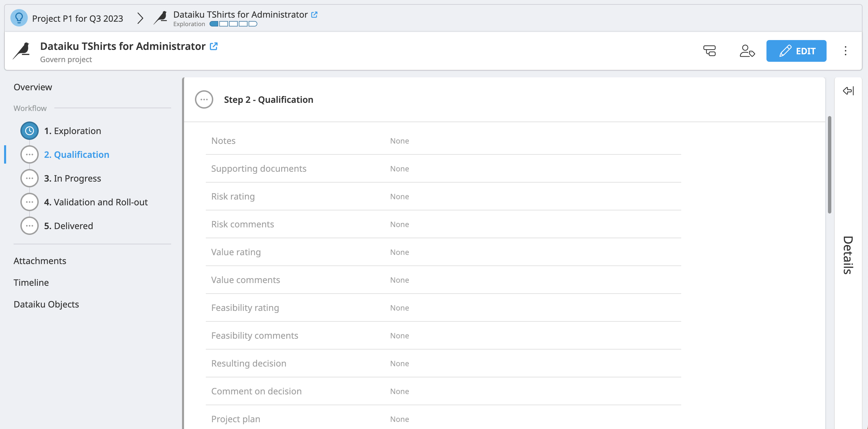Click the Step 2 header status icon
This screenshot has height=429, width=868.
pyautogui.click(x=204, y=99)
